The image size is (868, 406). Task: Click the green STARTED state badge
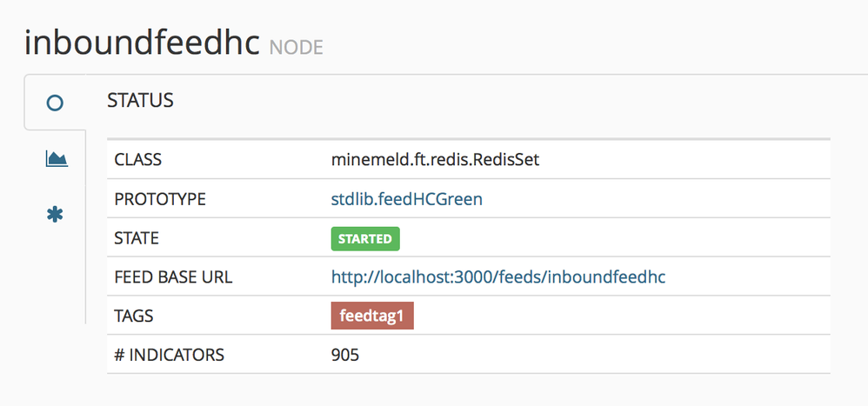point(365,238)
